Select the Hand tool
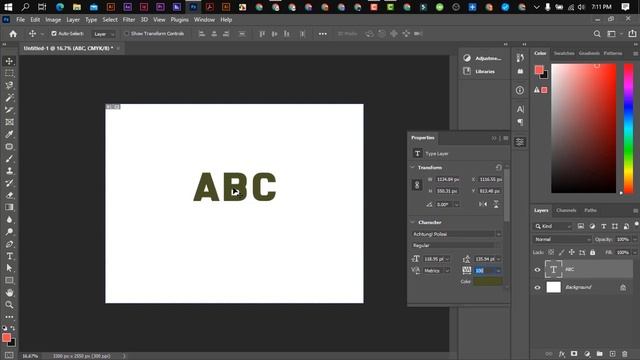The width and height of the screenshot is (640, 360). (9, 293)
